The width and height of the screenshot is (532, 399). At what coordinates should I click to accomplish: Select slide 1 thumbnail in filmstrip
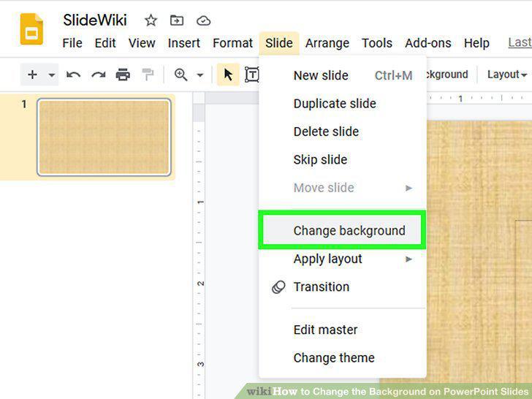pyautogui.click(x=104, y=137)
